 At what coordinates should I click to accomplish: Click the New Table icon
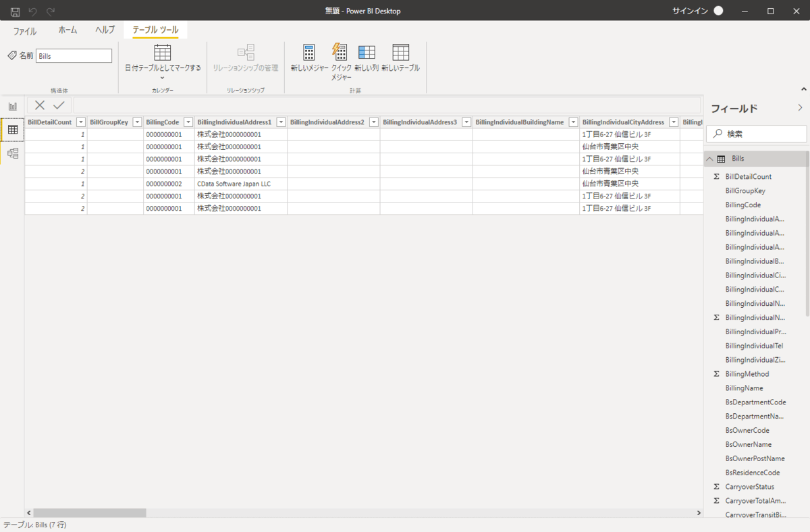400,53
